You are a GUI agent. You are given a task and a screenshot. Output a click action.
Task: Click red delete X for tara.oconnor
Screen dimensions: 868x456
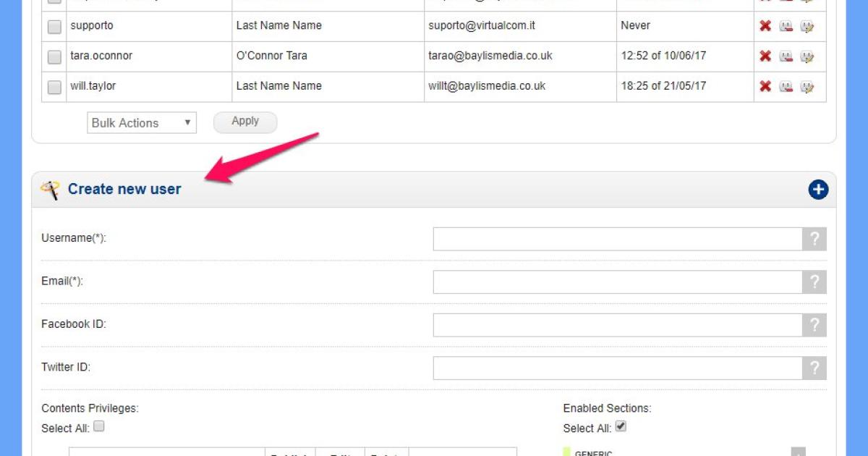point(765,56)
